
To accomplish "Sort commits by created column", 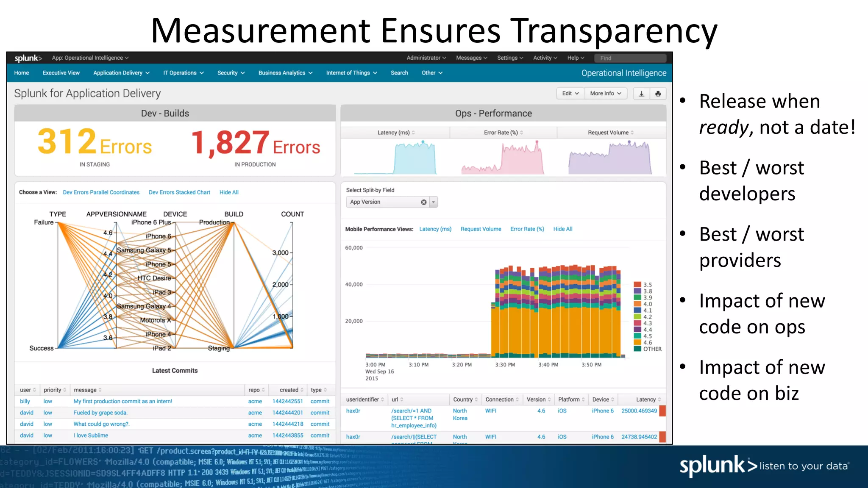I will click(292, 390).
